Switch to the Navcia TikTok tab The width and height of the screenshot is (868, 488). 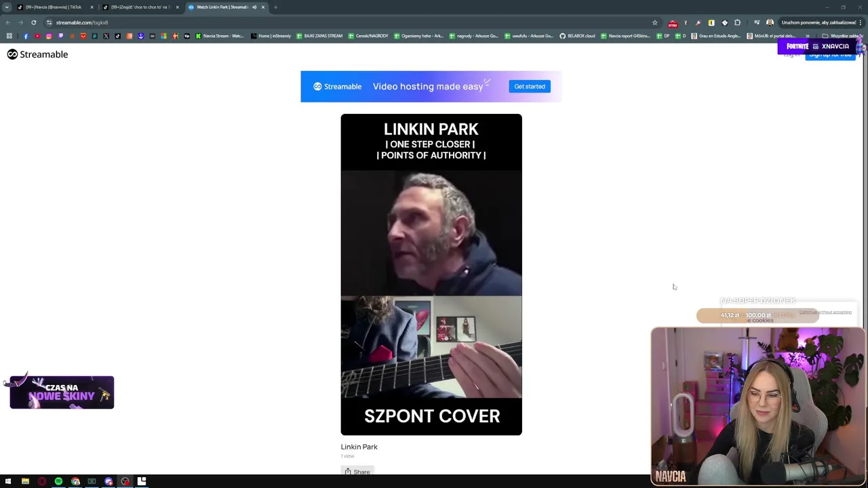pyautogui.click(x=54, y=7)
